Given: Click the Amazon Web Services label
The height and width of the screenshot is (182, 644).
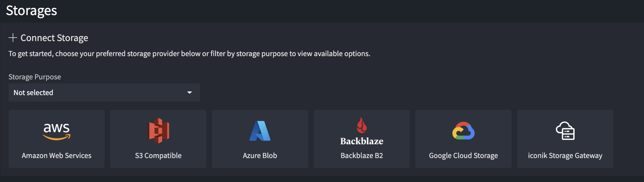Looking at the screenshot, I should click(x=56, y=156).
